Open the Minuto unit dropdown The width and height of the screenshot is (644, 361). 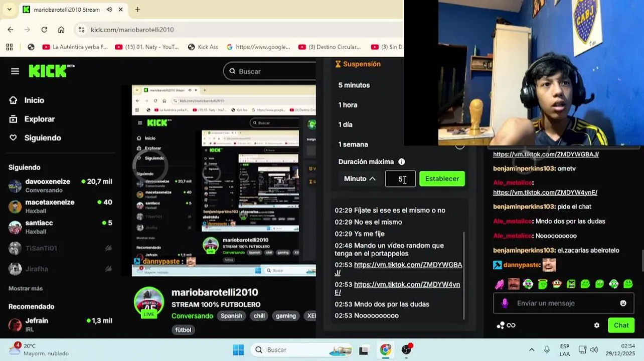[x=360, y=178]
